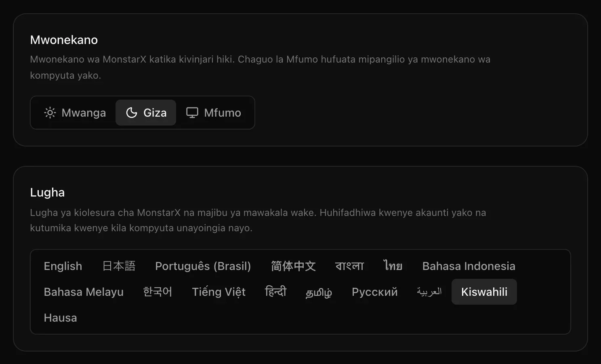Click the Mwonekano section heading
Viewport: 601px width, 364px height.
coord(64,40)
